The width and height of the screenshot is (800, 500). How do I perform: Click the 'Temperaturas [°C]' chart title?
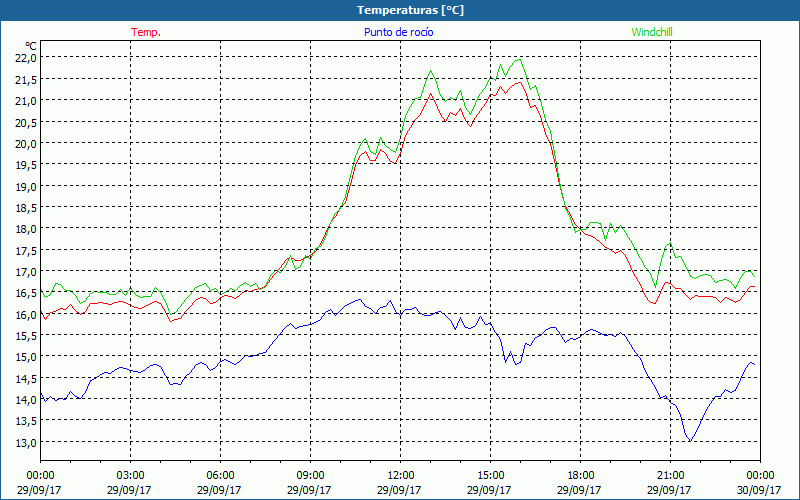[410, 10]
